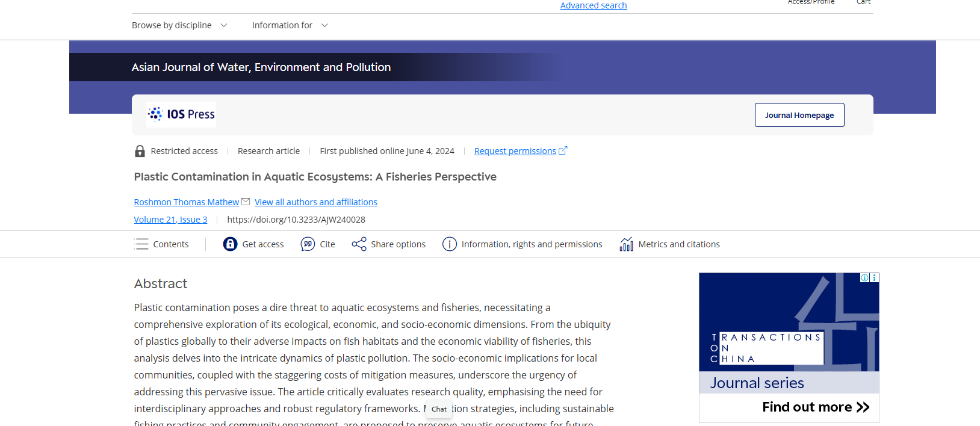The height and width of the screenshot is (426, 980).
Task: View all authors and affiliations
Action: click(315, 202)
